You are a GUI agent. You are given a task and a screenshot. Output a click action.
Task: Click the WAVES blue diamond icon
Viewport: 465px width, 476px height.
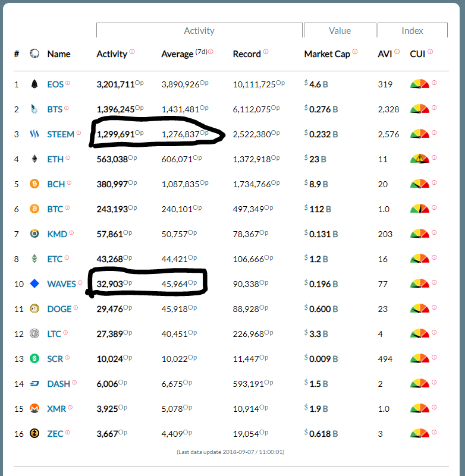pyautogui.click(x=34, y=283)
